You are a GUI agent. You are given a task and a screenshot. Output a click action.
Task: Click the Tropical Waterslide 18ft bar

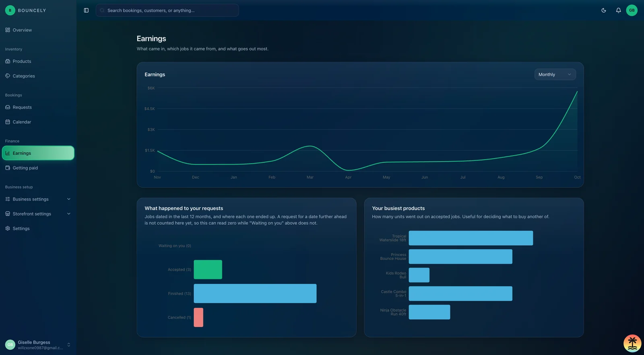click(x=471, y=238)
